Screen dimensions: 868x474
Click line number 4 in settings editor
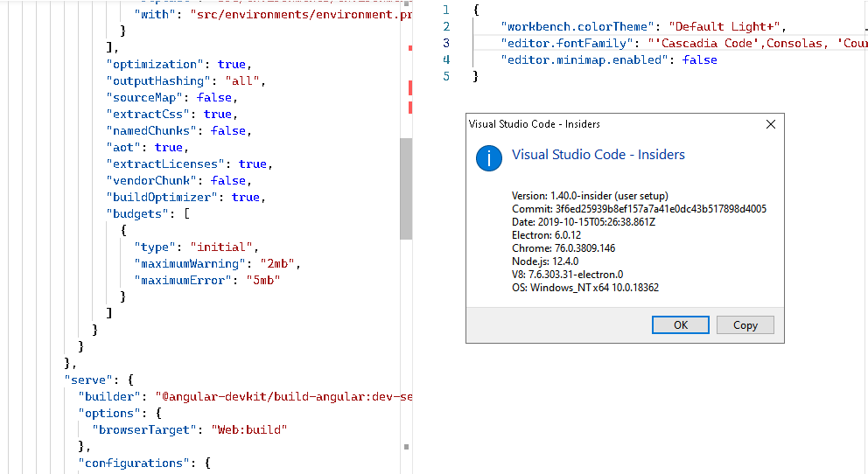446,59
